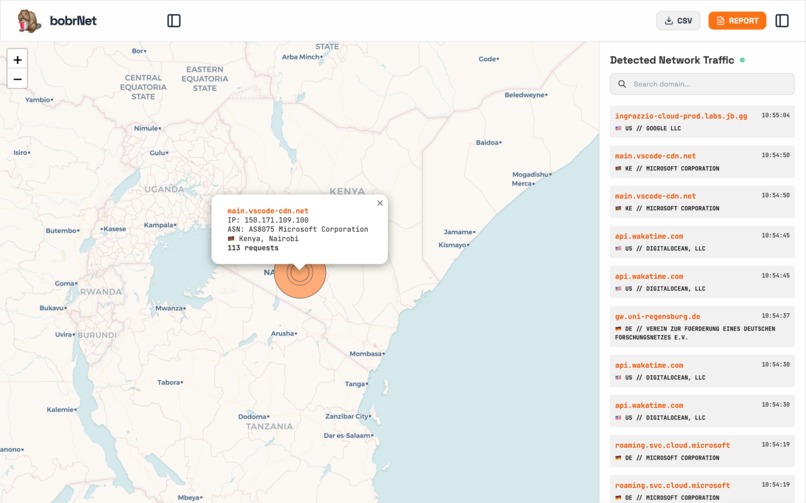Click the 10:55:04 timestamp

tap(776, 115)
